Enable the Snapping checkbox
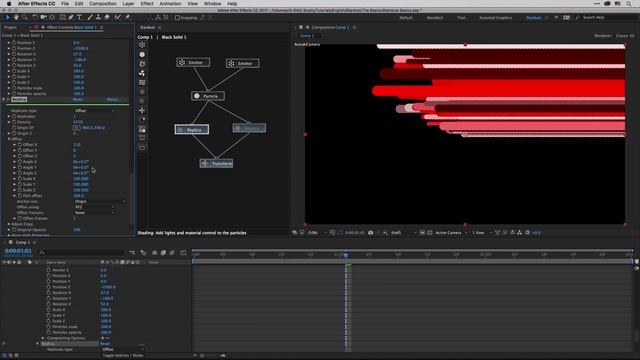This screenshot has width=640, height=360. coord(178,18)
